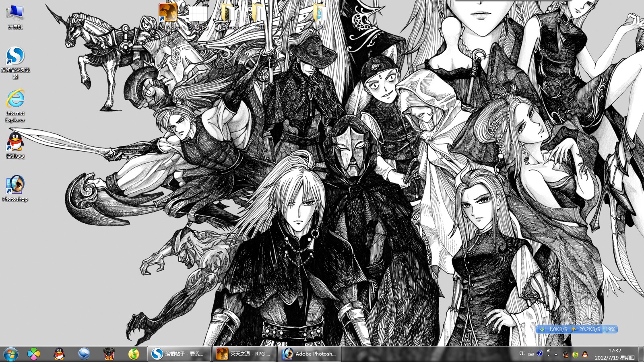Open the Internet Explorer desktop shortcut
Viewport: 644px width, 362px height.
pos(15,105)
